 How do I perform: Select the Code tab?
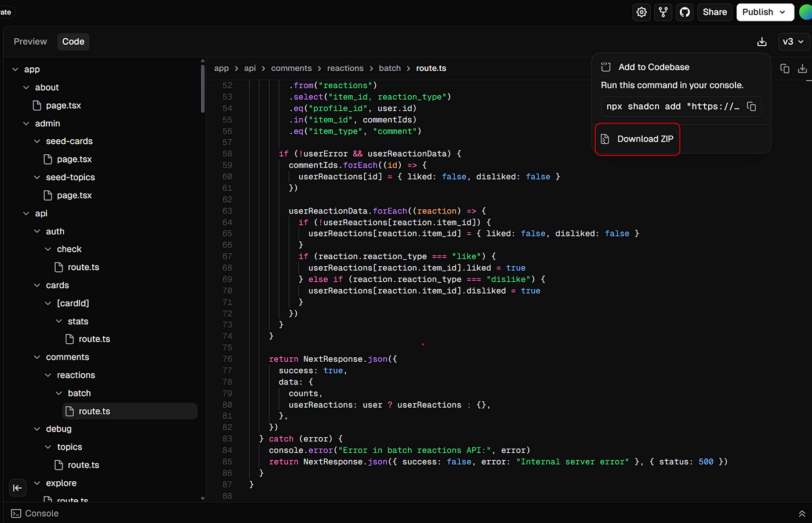pyautogui.click(x=73, y=42)
